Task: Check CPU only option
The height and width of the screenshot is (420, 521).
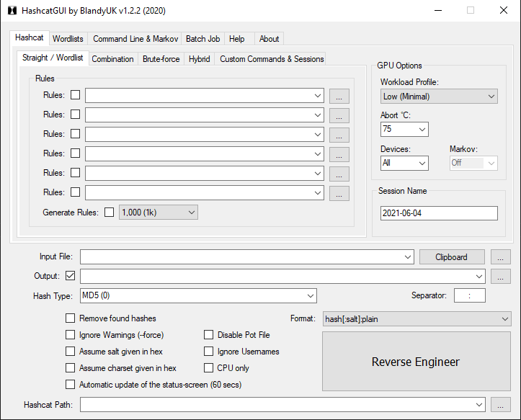Action: [x=208, y=368]
